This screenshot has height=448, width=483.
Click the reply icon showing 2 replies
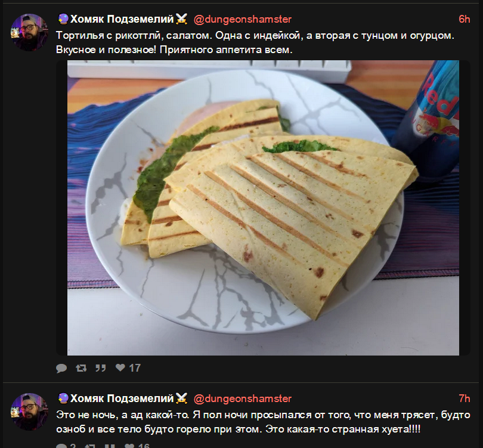tap(61, 446)
